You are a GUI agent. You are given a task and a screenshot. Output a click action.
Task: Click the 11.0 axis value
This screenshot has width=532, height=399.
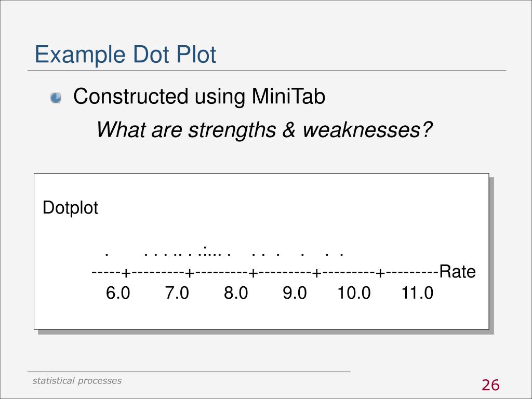pyautogui.click(x=417, y=293)
